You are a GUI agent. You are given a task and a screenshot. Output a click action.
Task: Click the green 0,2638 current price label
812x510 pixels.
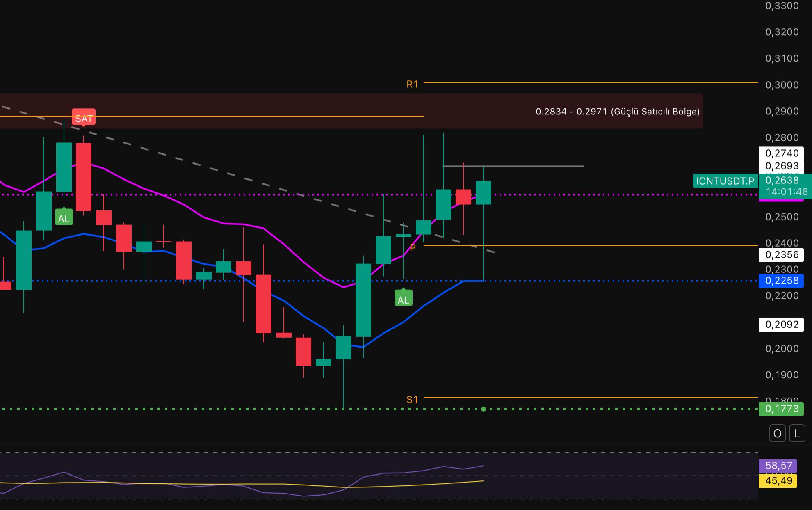pos(782,181)
